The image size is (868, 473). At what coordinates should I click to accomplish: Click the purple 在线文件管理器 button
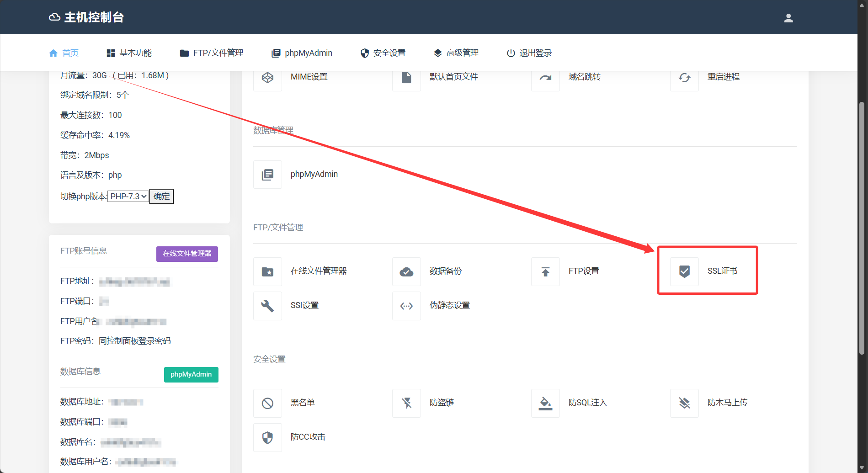click(x=187, y=254)
